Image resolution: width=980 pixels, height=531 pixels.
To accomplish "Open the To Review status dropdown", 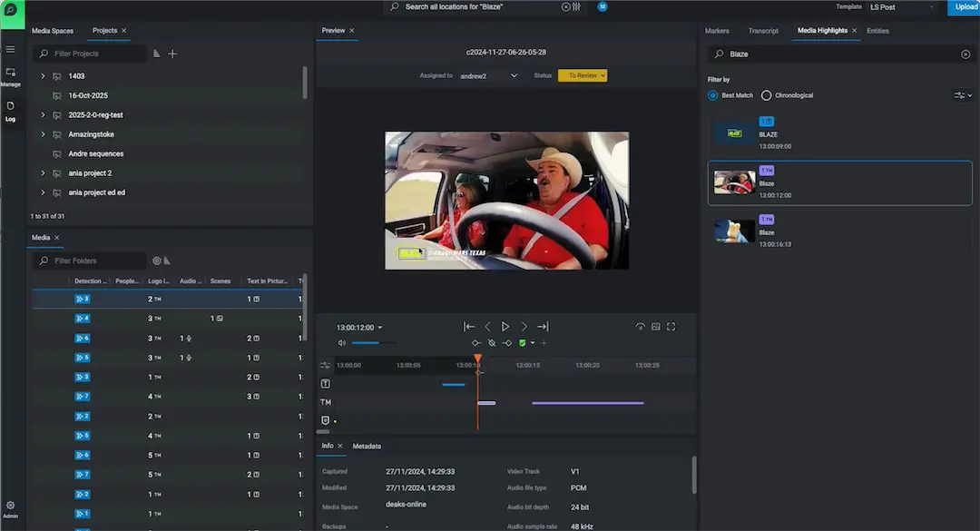I will (x=583, y=76).
